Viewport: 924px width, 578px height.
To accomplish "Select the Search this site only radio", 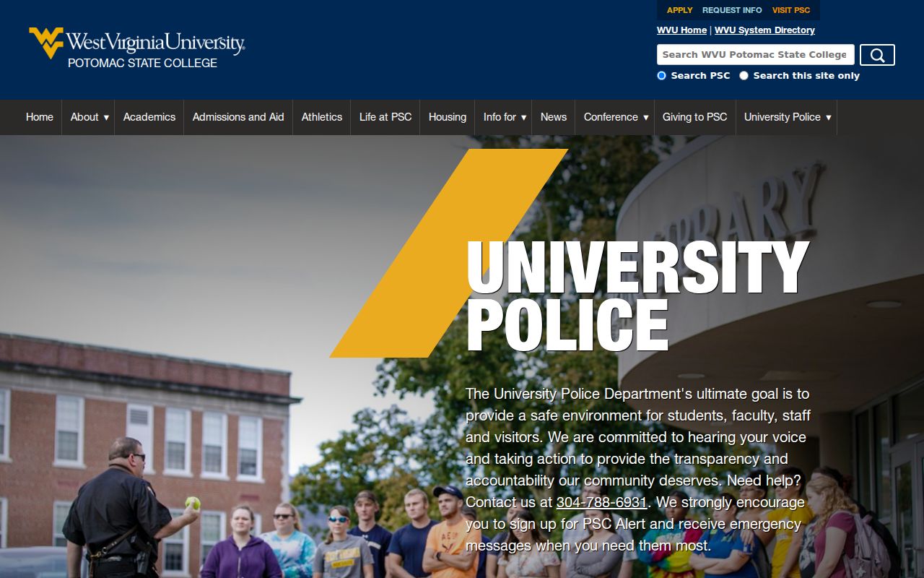I will [x=744, y=75].
